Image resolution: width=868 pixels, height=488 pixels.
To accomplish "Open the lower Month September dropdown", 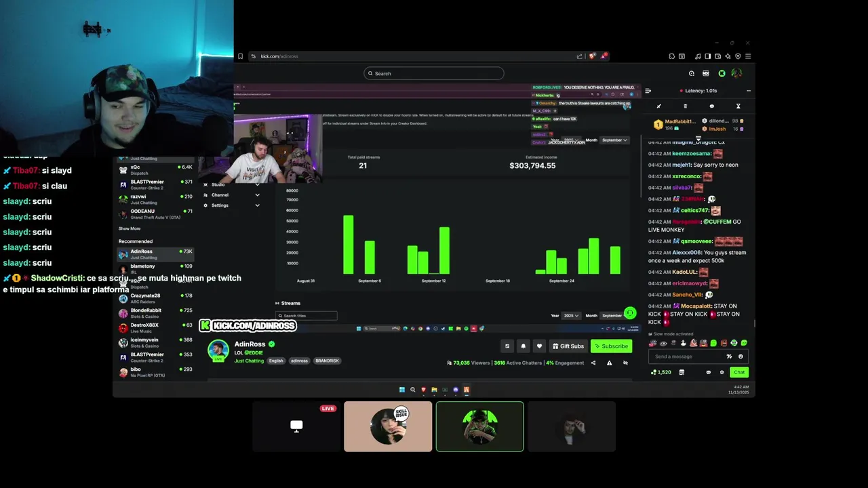I will click(x=612, y=315).
